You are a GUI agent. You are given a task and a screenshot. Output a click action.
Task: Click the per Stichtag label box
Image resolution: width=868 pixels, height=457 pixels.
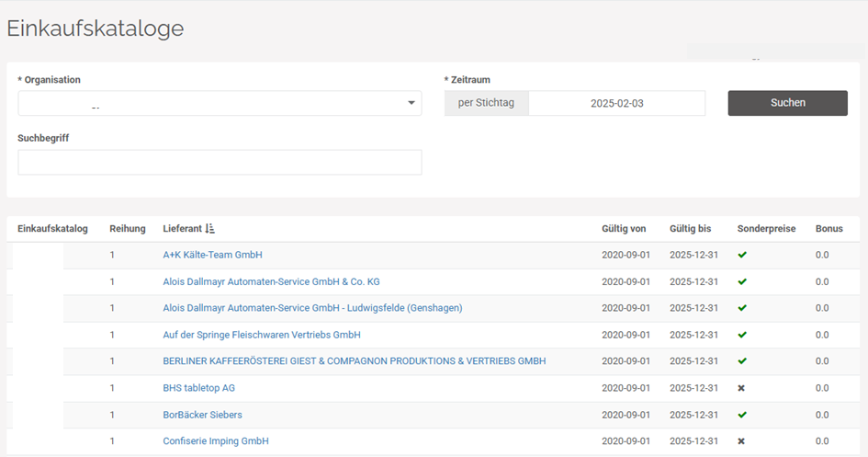(x=486, y=103)
